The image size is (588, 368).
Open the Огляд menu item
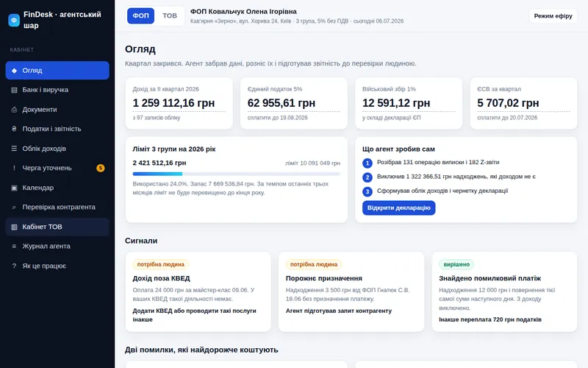tap(57, 71)
